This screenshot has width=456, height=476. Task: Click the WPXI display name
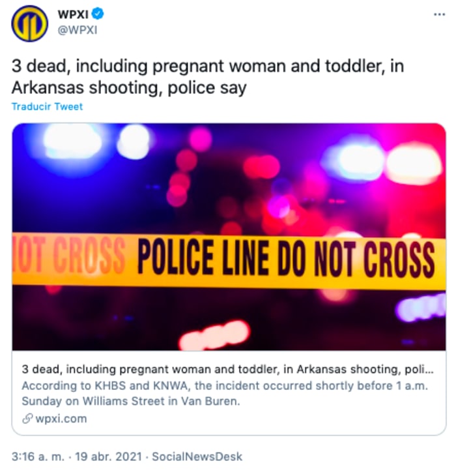tap(73, 14)
